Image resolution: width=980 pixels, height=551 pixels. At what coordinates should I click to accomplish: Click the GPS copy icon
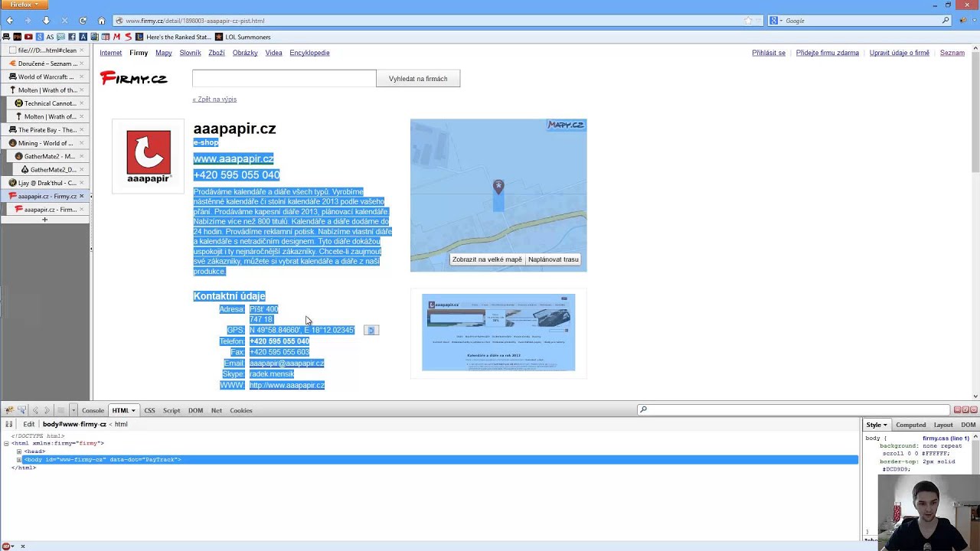[x=371, y=330]
